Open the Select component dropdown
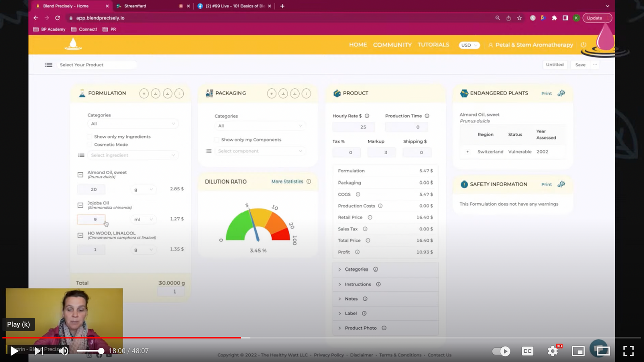 tap(260, 151)
